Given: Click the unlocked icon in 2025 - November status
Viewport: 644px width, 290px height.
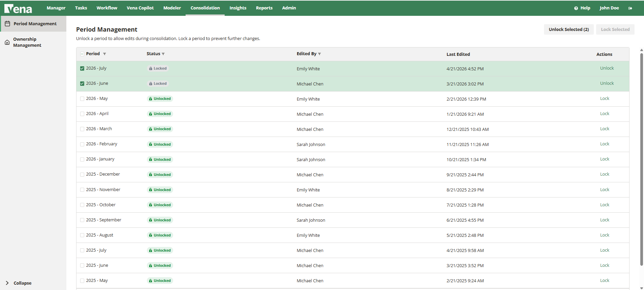Looking at the screenshot, I should [151, 190].
